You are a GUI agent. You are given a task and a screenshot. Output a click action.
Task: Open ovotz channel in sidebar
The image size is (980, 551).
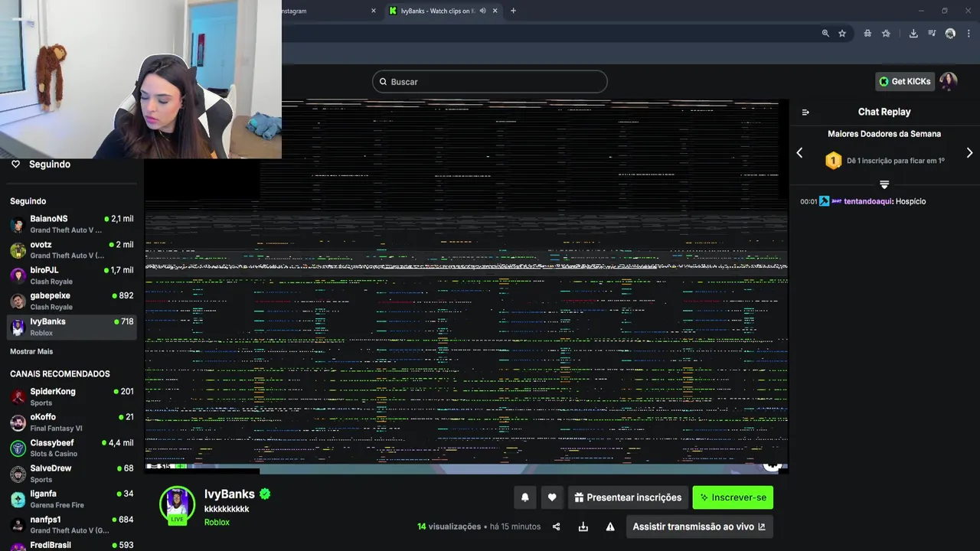72,249
